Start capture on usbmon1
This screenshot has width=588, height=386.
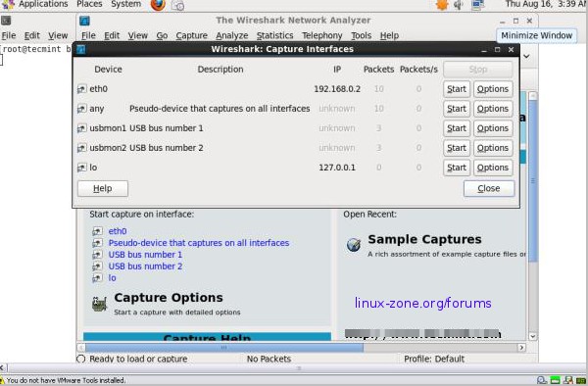[x=457, y=128]
